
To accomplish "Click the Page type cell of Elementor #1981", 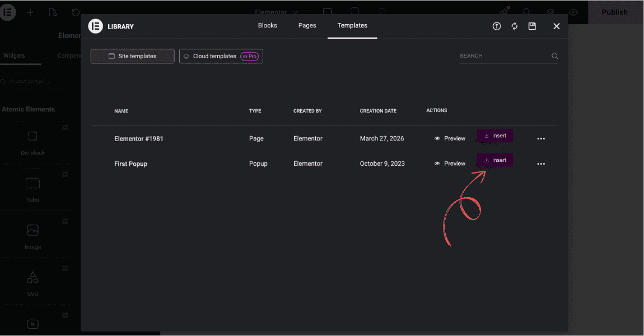I will [x=256, y=138].
